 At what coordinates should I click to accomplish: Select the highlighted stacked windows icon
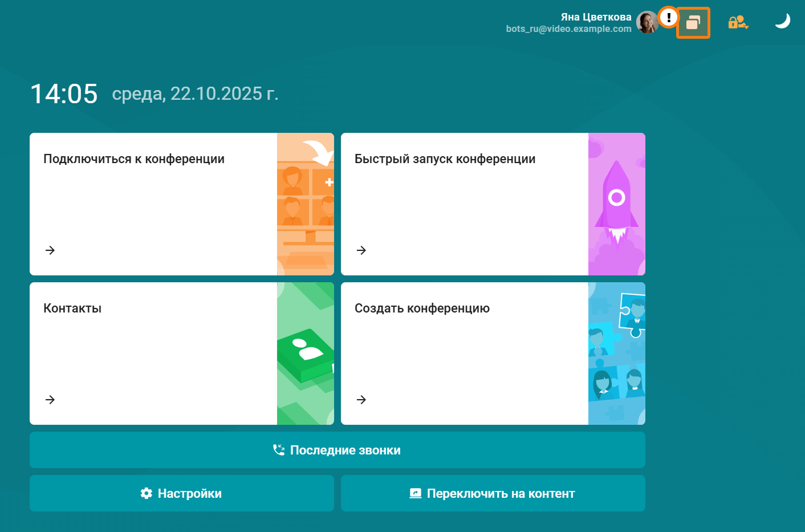[693, 23]
